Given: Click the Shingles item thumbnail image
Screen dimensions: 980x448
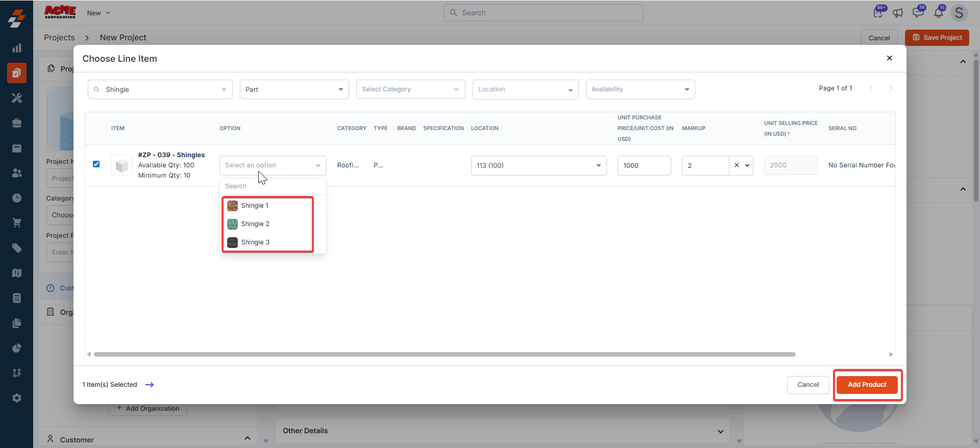Looking at the screenshot, I should pos(122,165).
